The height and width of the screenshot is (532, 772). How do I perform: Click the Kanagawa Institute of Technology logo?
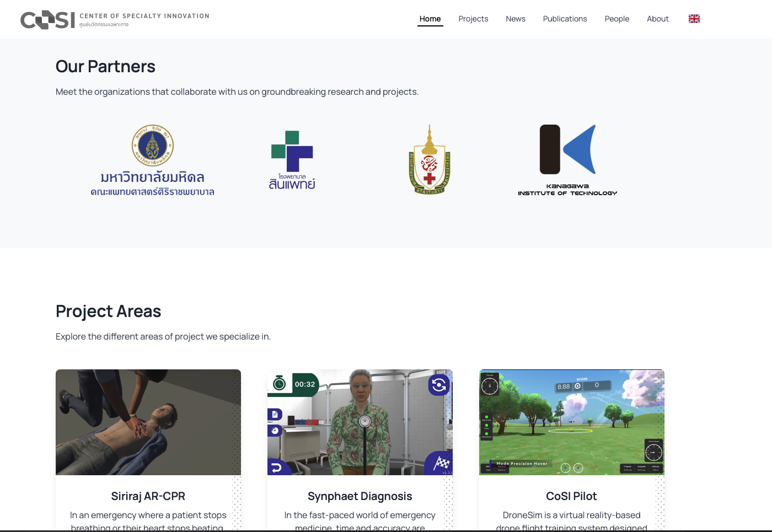567,160
